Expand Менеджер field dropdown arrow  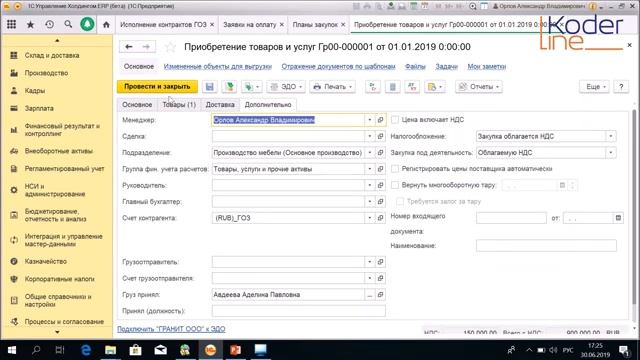click(369, 120)
